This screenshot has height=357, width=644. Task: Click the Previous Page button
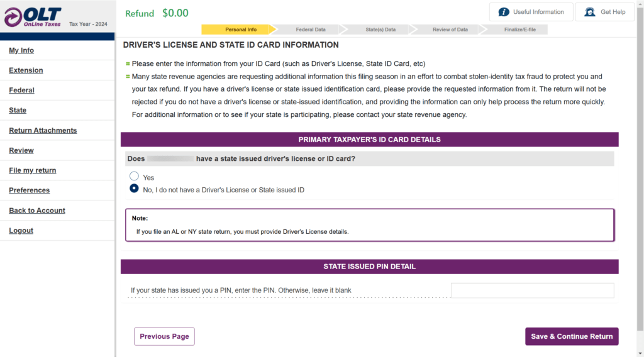pos(164,336)
